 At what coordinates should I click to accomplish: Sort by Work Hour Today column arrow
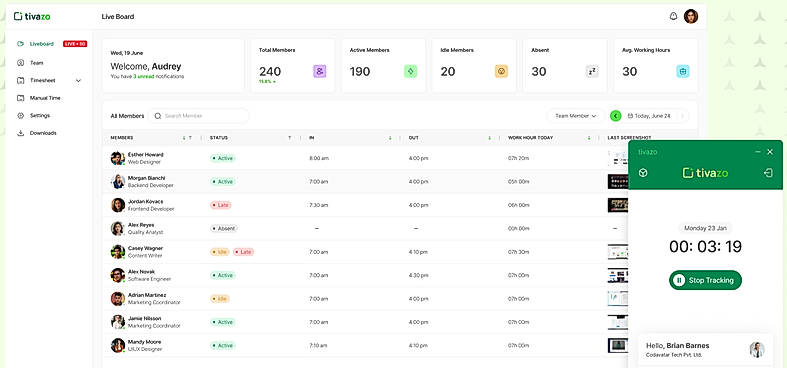point(589,138)
